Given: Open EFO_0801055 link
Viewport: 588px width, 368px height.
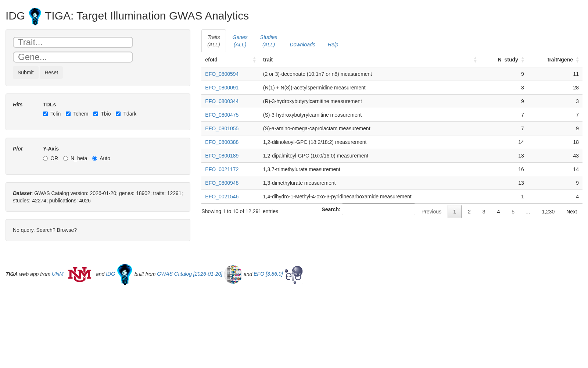Looking at the screenshot, I should click(x=222, y=128).
